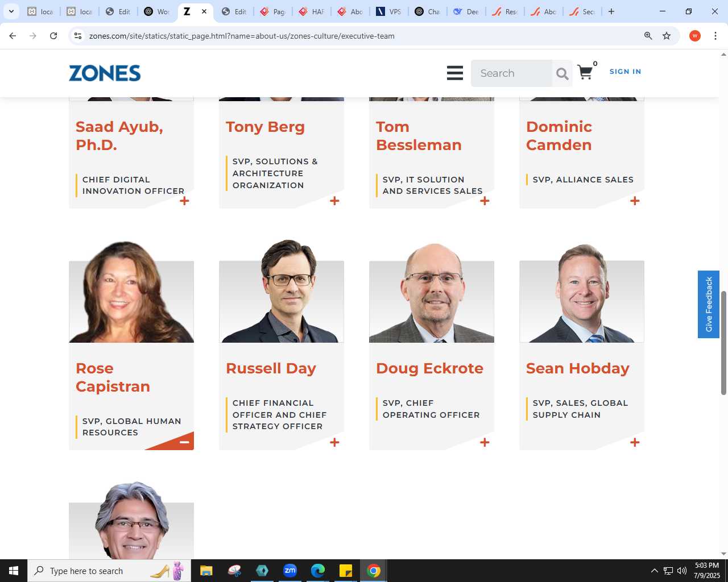Click Russell Day's portrait photo
Screen dimensions: 728x582
point(282,292)
